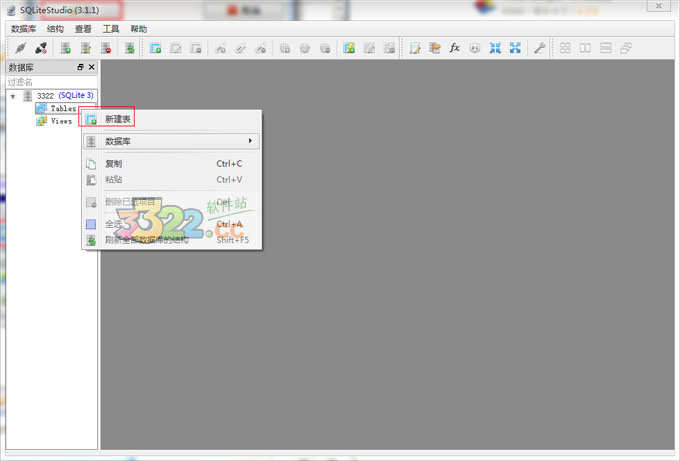Click the Export icon with outward blue arrows
Screen dimensions: 680x461
pyautogui.click(x=515, y=48)
